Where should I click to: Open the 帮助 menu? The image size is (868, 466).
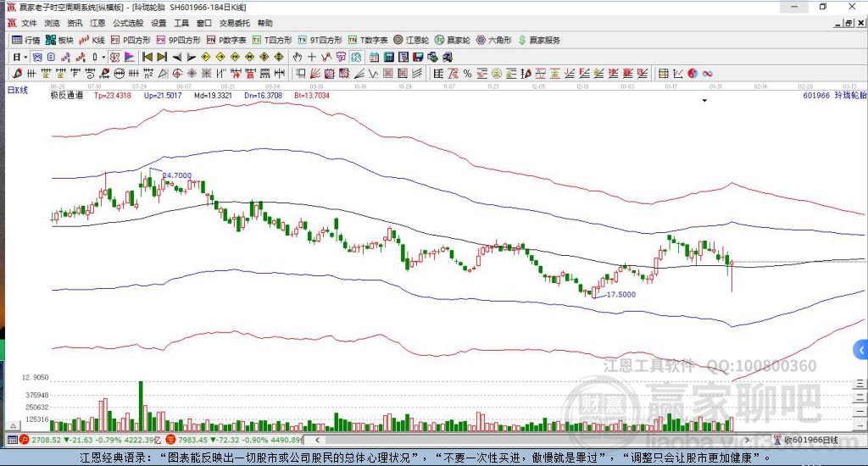pos(265,23)
